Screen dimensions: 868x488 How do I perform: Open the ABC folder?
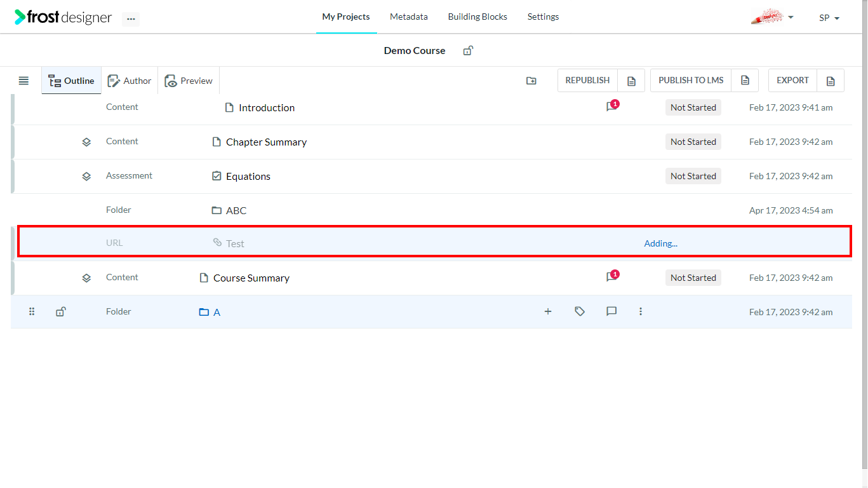tap(236, 210)
